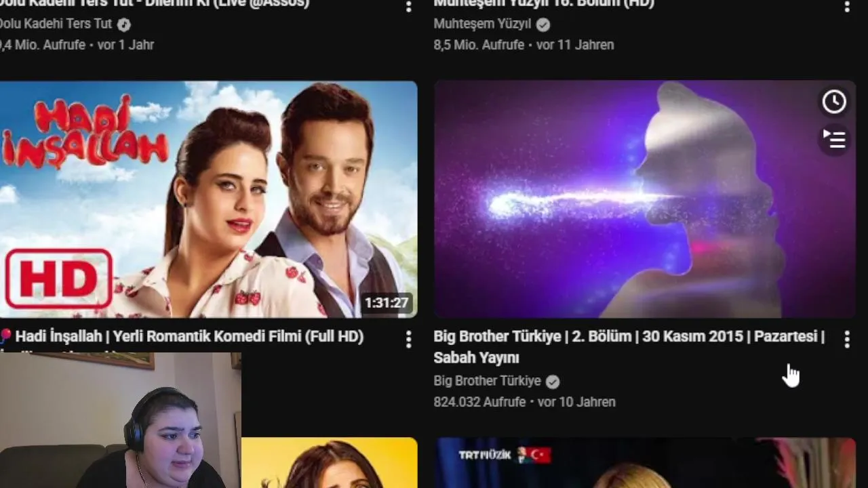Open Muhteşem Yüzyıl 16. Bölüm title
This screenshot has width=868, height=488.
[544, 4]
